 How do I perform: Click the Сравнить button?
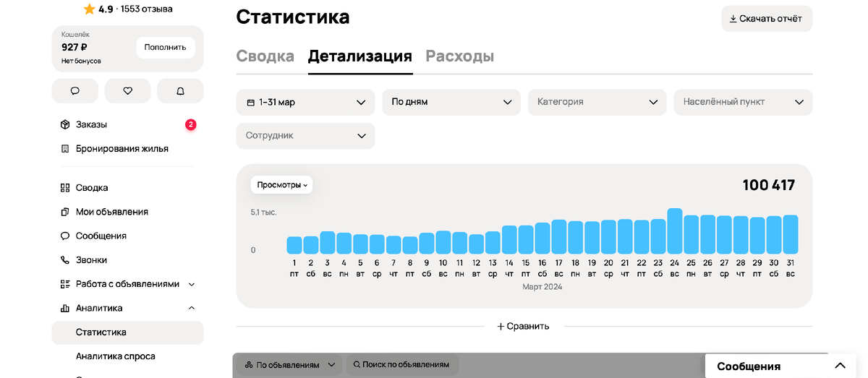click(x=523, y=327)
